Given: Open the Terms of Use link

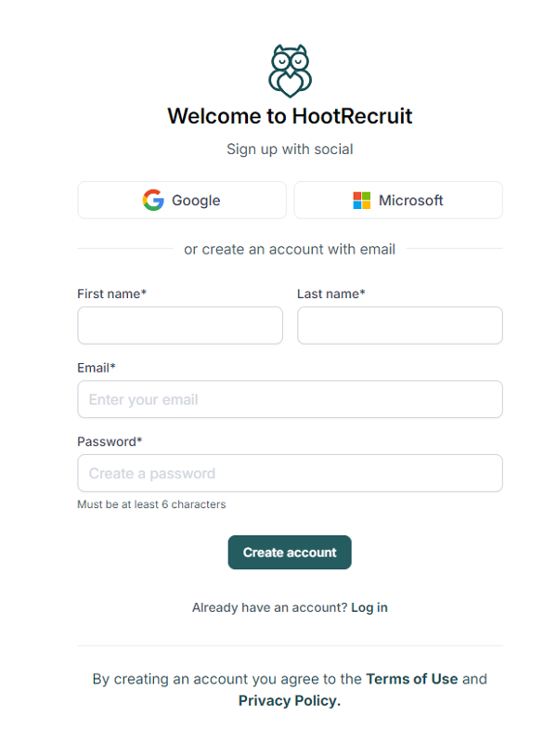Looking at the screenshot, I should [412, 679].
